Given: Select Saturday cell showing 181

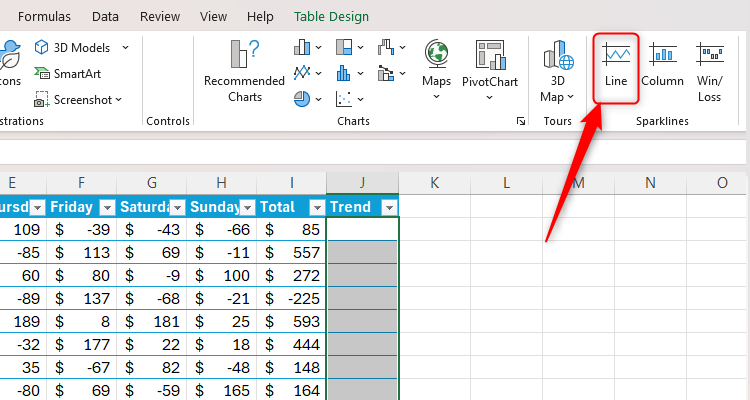Looking at the screenshot, I should (151, 321).
